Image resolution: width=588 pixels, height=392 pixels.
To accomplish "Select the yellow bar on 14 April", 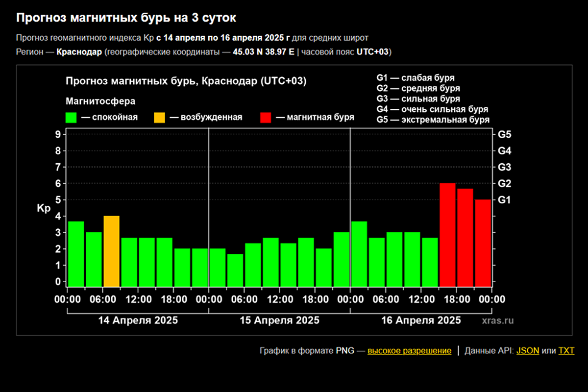I will pyautogui.click(x=111, y=251).
